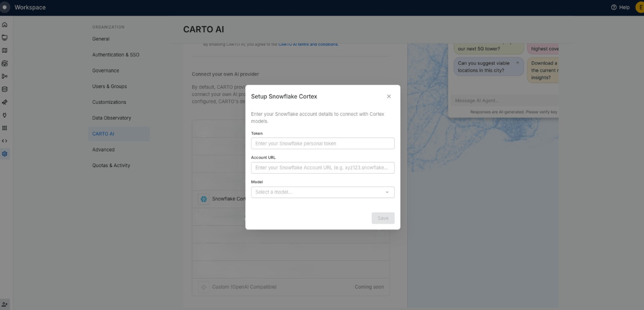Viewport: 644px width, 310px height.
Task: Click the settings gear sidebar icon
Action: tap(5, 154)
